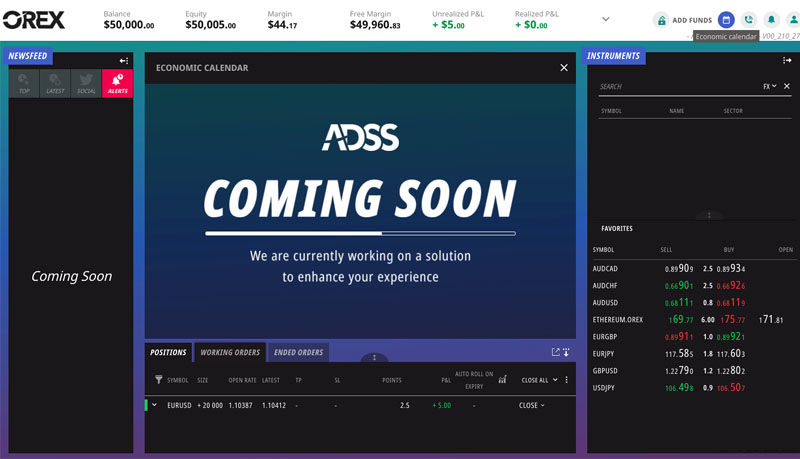Select the Top newsfeed tab
Image resolution: width=800 pixels, height=459 pixels.
tap(24, 84)
